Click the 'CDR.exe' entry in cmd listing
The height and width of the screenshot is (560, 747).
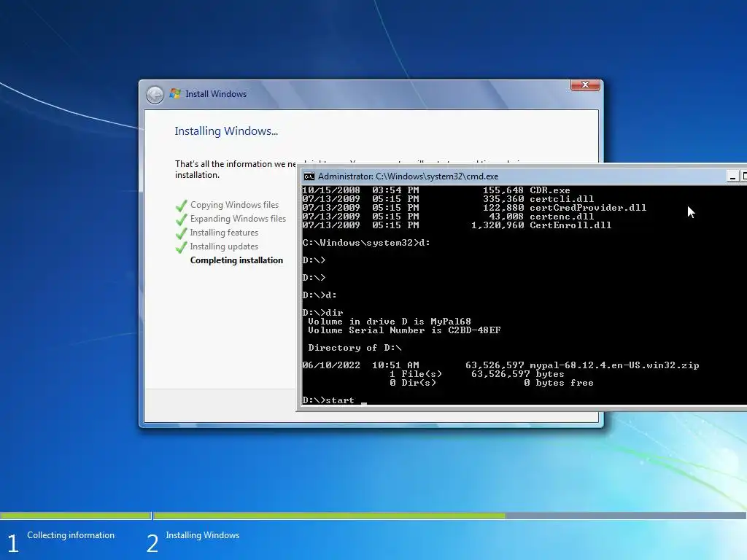(x=550, y=190)
